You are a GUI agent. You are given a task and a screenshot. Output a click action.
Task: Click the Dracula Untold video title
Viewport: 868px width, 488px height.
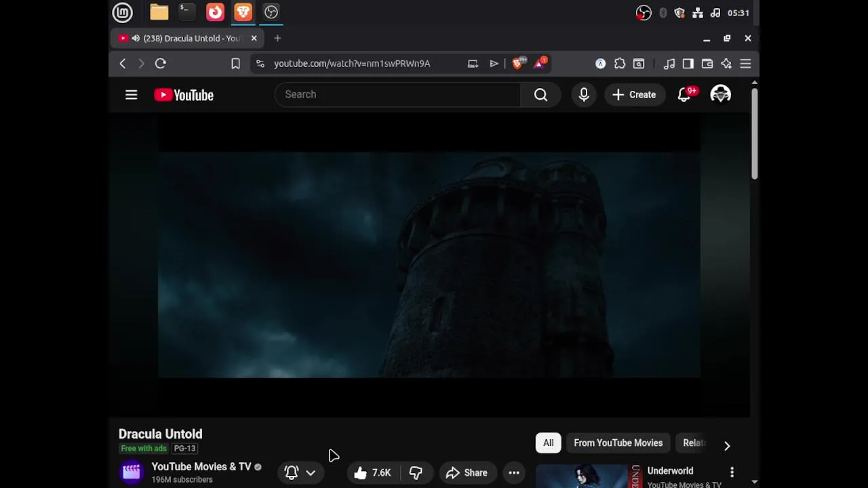pyautogui.click(x=161, y=434)
